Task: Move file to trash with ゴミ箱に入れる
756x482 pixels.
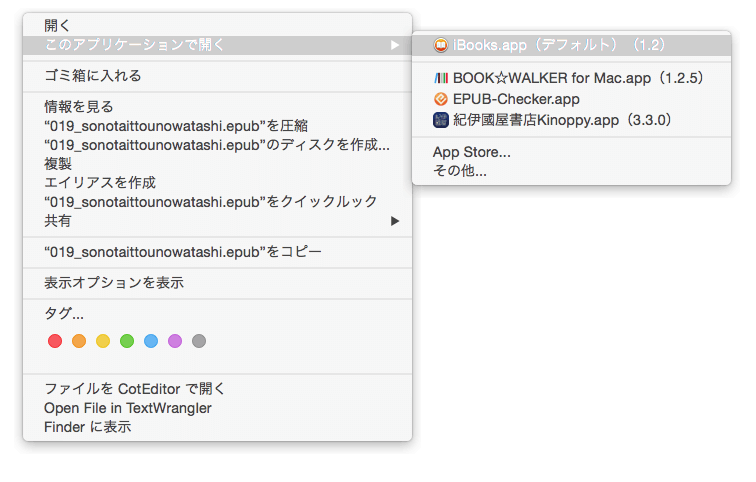Action: (217, 76)
